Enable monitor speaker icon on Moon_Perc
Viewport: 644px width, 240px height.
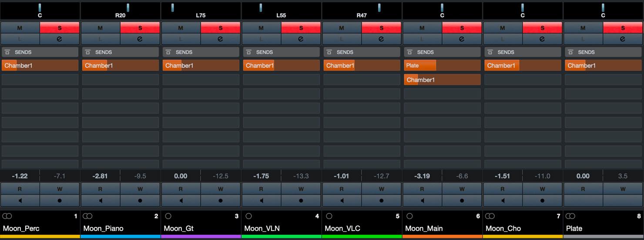[20, 200]
